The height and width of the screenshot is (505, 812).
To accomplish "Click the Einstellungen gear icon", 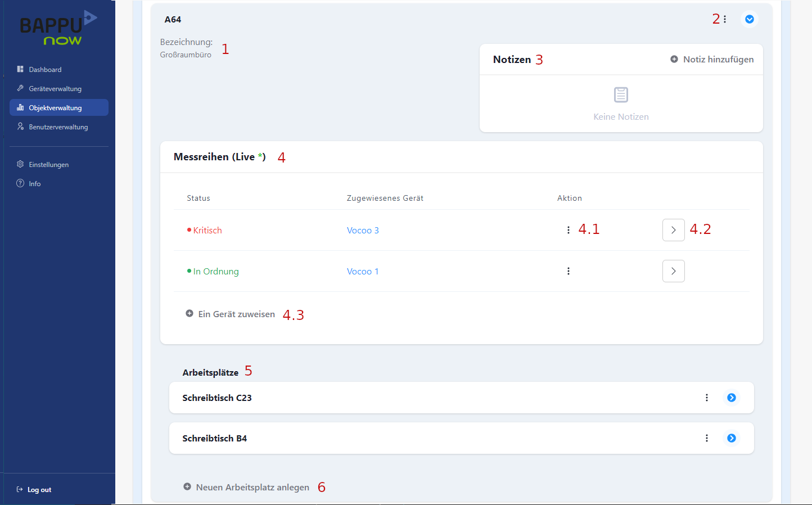I will click(x=20, y=164).
